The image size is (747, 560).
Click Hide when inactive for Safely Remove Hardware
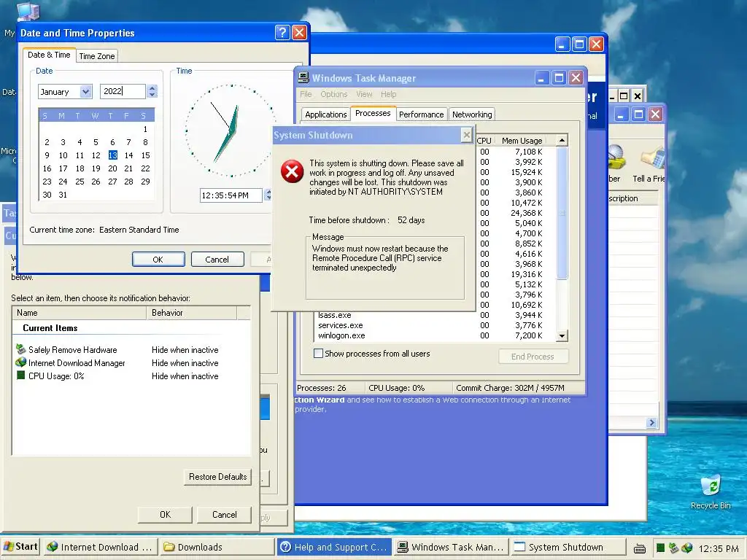point(185,349)
